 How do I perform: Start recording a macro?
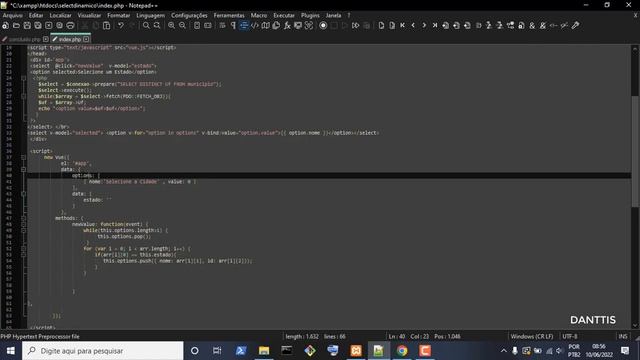323,25
